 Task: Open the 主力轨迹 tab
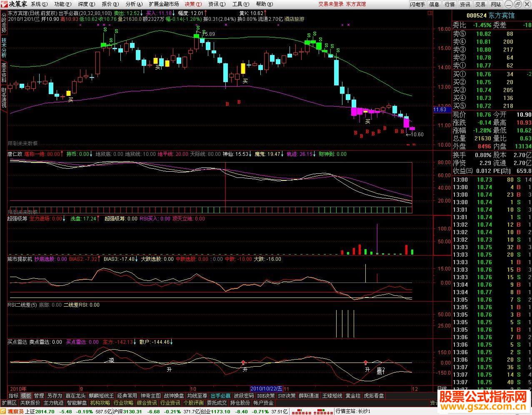coord(53,403)
